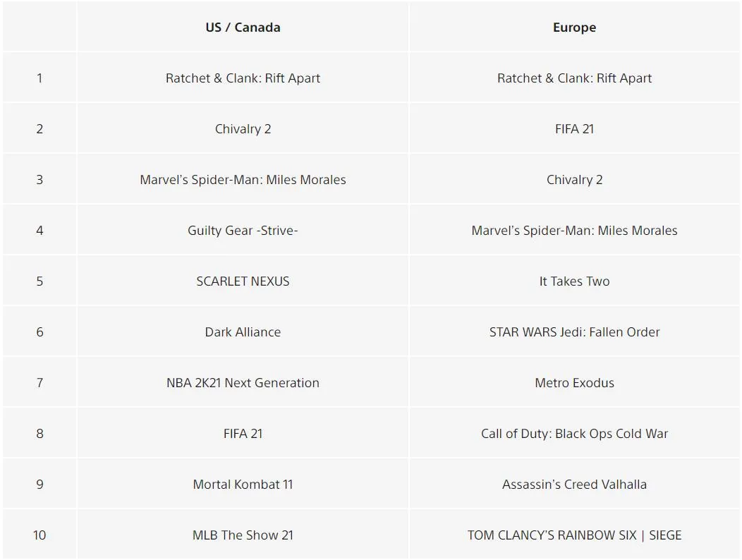Click the Europe column header
742x560 pixels.
click(x=574, y=28)
